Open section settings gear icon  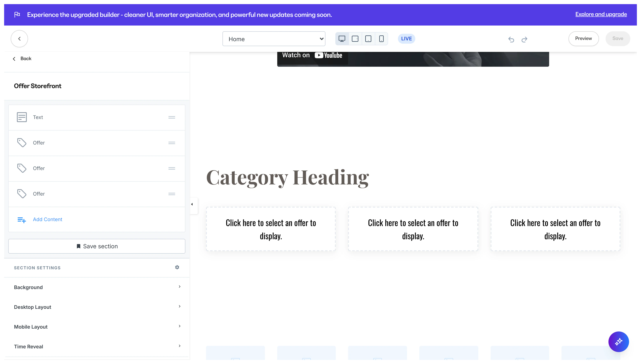pos(177,267)
